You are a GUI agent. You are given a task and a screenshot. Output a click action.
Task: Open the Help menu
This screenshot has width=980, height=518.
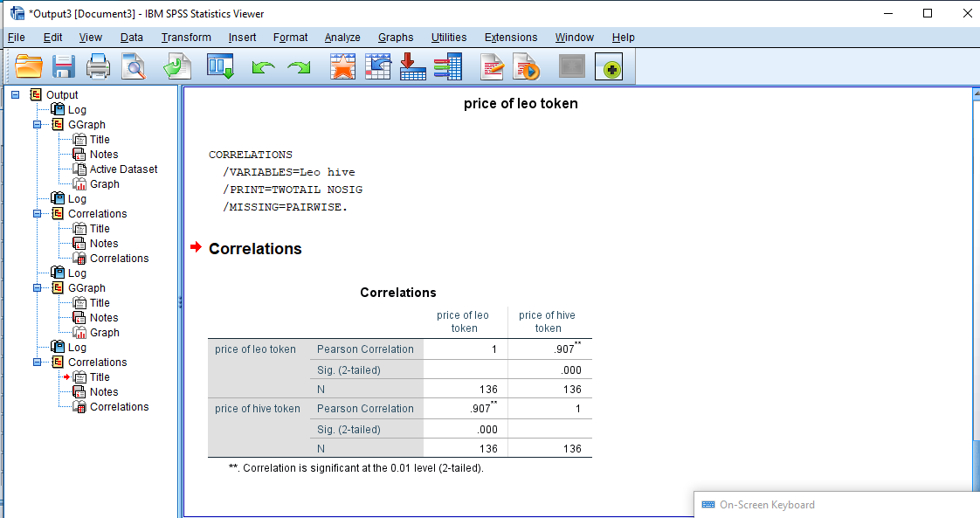point(623,38)
